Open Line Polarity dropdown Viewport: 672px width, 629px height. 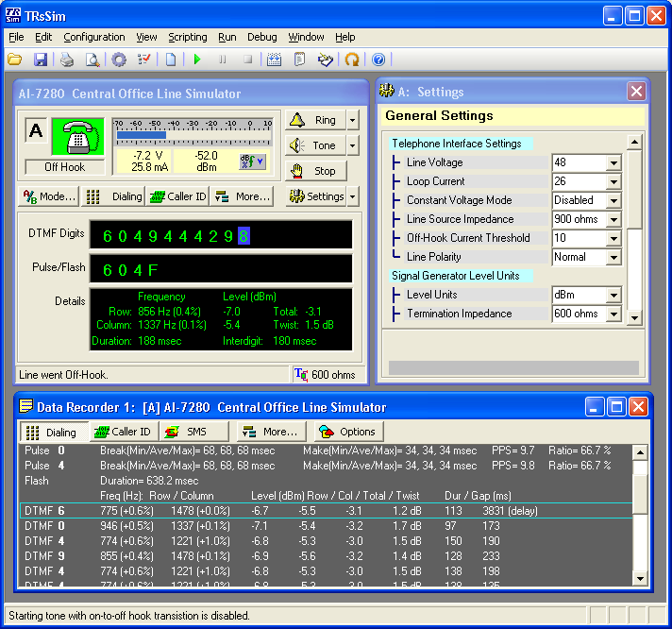tap(614, 257)
